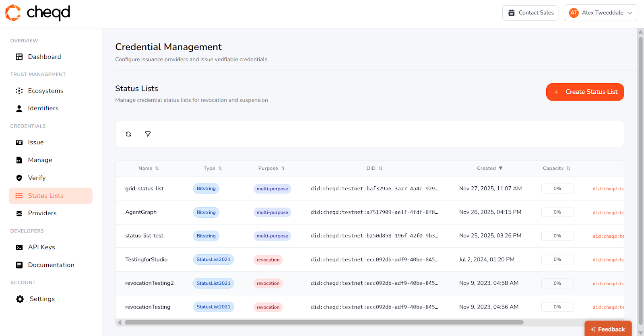Select the Verify sidebar item
The width and height of the screenshot is (644, 336).
click(x=37, y=178)
